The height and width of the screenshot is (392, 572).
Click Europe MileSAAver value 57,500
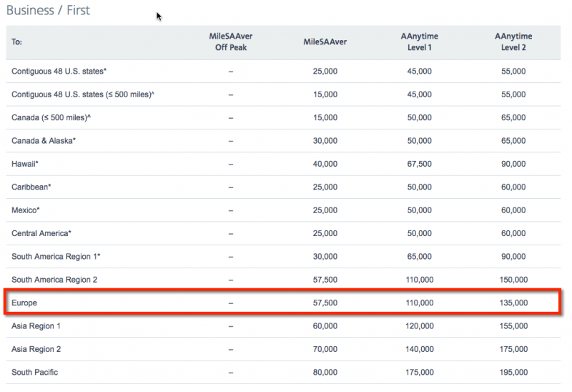(325, 303)
